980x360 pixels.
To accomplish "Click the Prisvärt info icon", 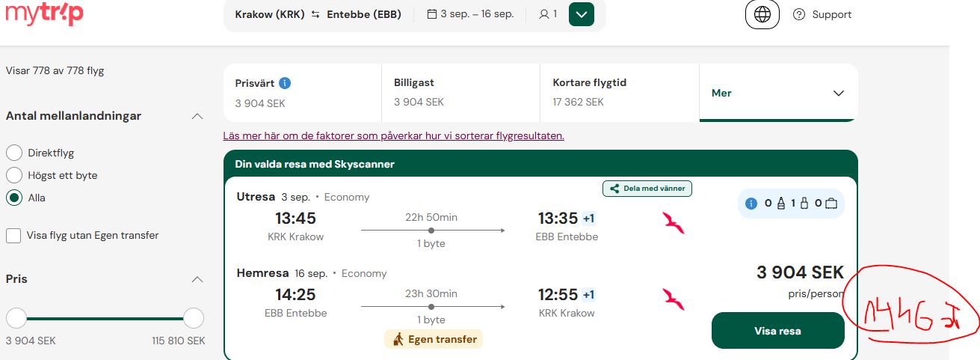I will click(x=285, y=83).
